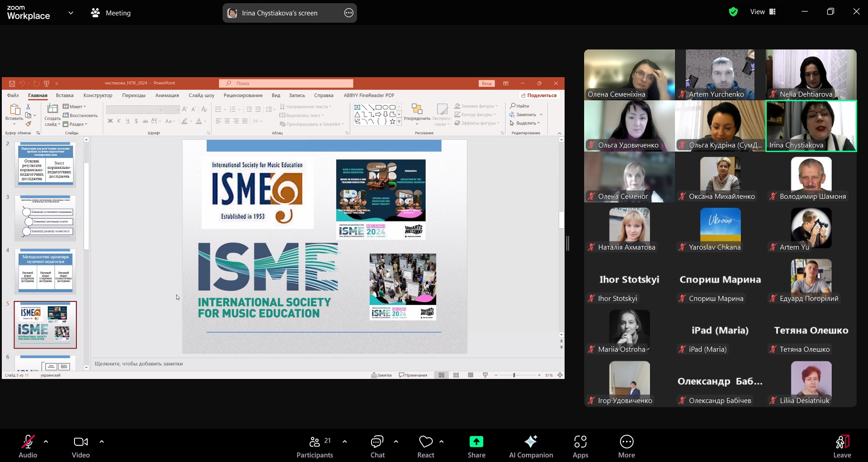Click the PowerPoint Поиск search field
868x462 pixels.
286,84
